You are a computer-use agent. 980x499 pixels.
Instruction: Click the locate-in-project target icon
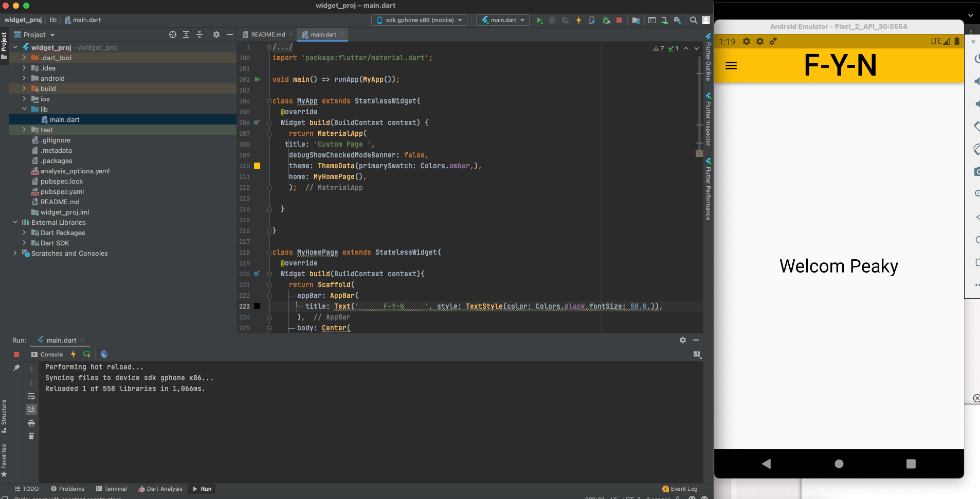point(173,34)
